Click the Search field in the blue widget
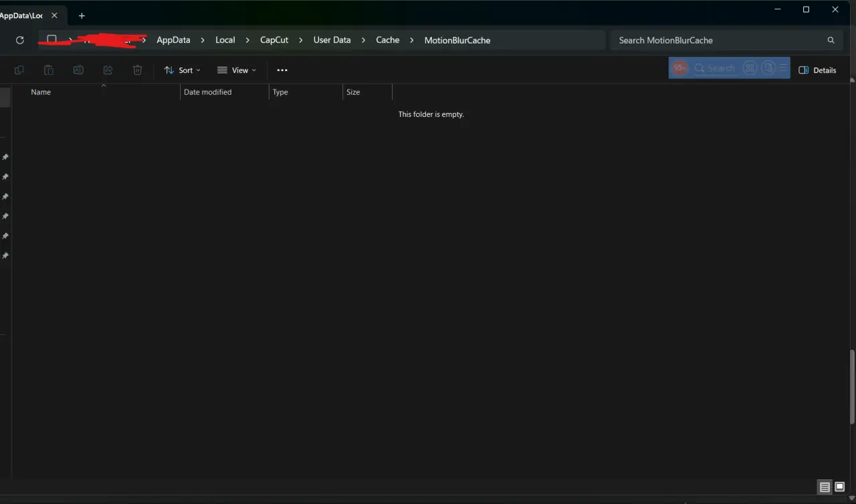856x504 pixels. [715, 68]
